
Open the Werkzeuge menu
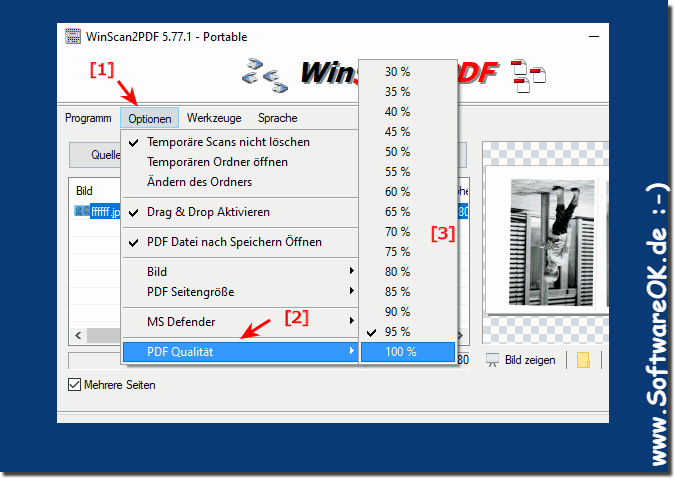coord(214,118)
